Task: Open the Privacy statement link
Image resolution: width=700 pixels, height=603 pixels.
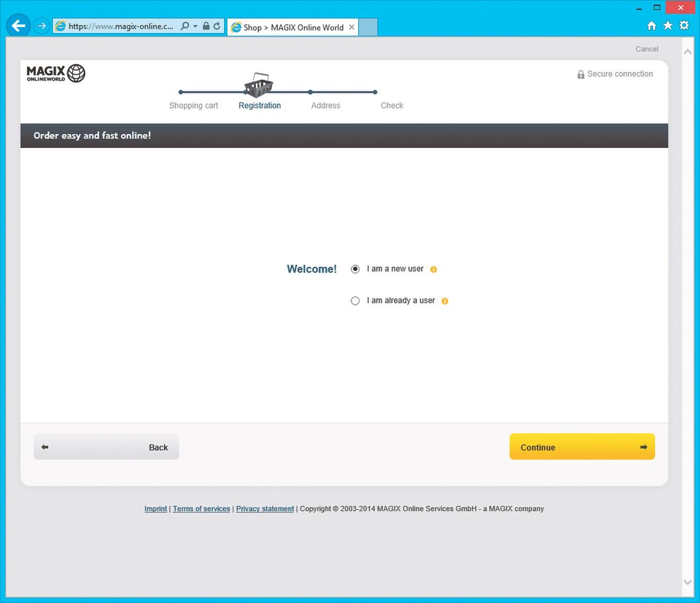Action: [x=265, y=509]
